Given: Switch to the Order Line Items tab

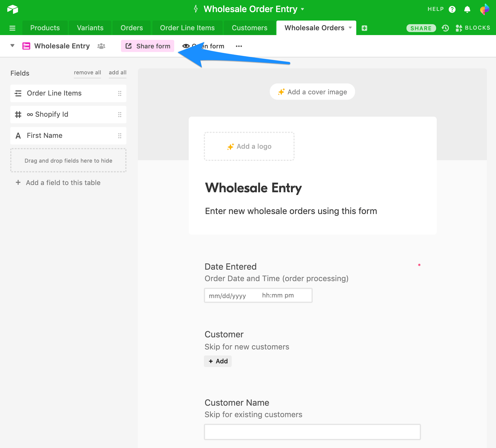Looking at the screenshot, I should [187, 28].
